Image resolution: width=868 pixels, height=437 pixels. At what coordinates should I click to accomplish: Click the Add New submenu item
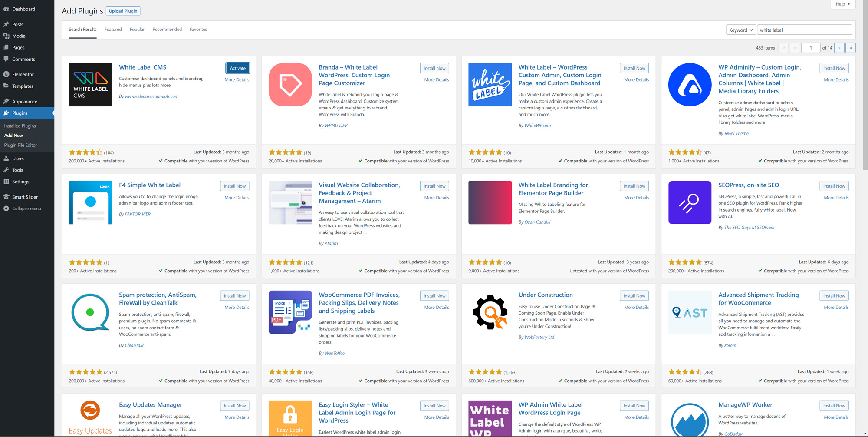[13, 136]
